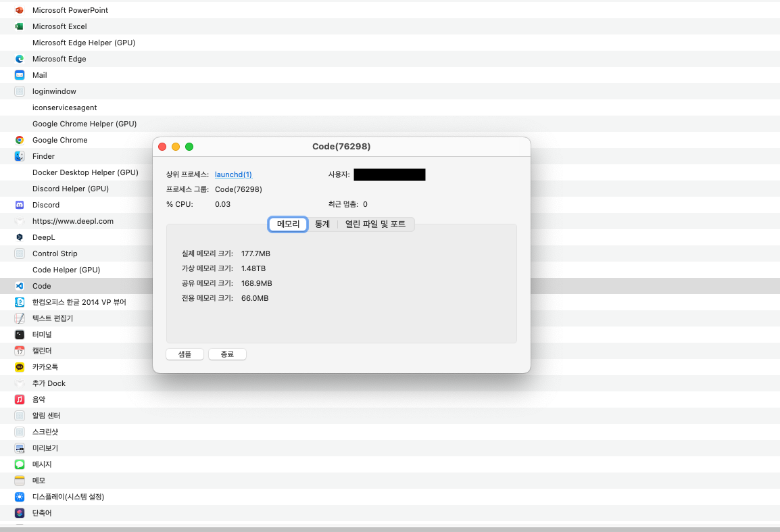Click the 가상 메모리 크기 value 1.48TB
The width and height of the screenshot is (780, 532).
click(x=253, y=268)
